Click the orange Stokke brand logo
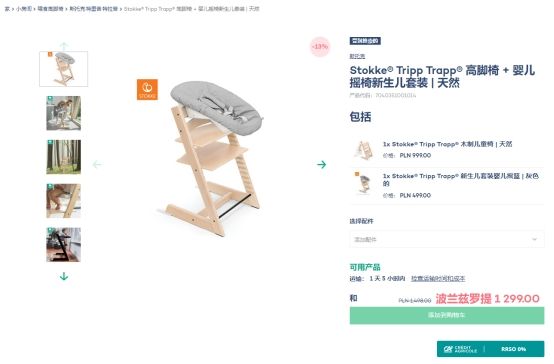The width and height of the screenshot is (554, 364). coord(147,89)
